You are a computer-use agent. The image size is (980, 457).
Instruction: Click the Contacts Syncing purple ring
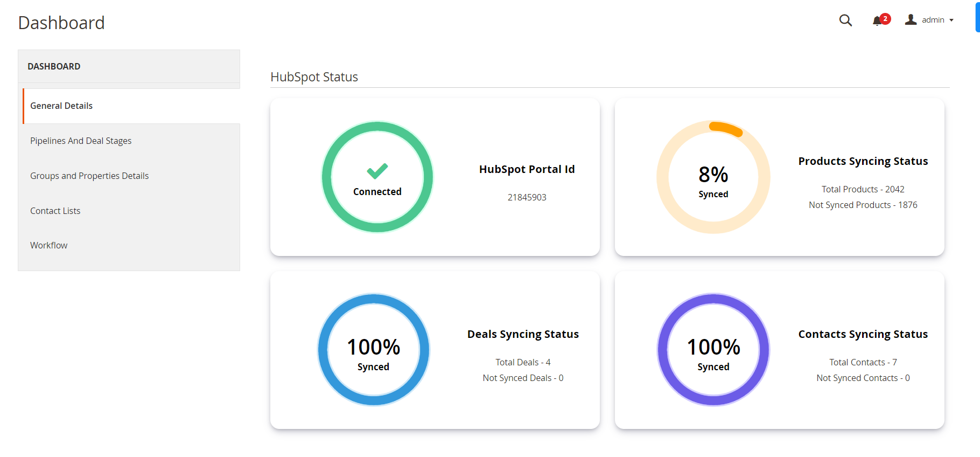[713, 350]
